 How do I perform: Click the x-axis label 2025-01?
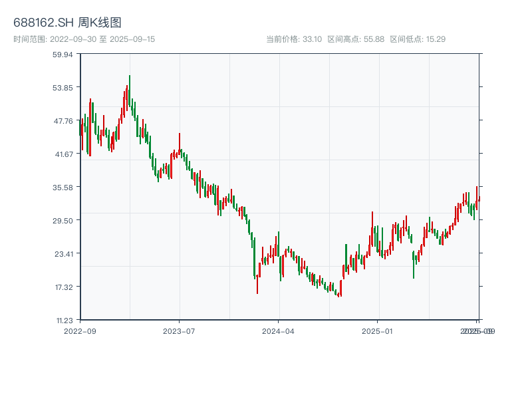pos(377,331)
